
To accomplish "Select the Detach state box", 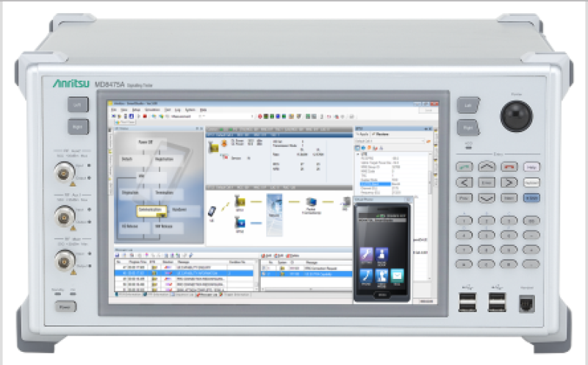I will pos(135,159).
